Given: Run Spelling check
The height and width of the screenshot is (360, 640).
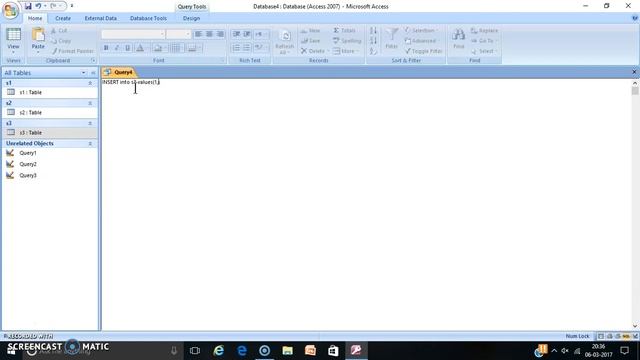Looking at the screenshot, I should point(347,41).
